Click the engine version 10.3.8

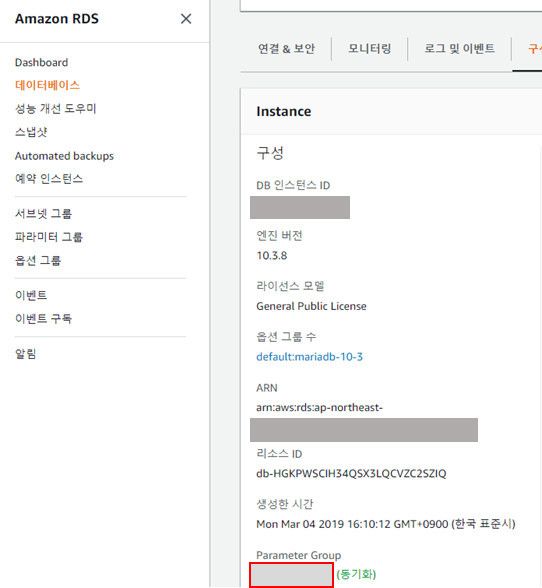[272, 256]
